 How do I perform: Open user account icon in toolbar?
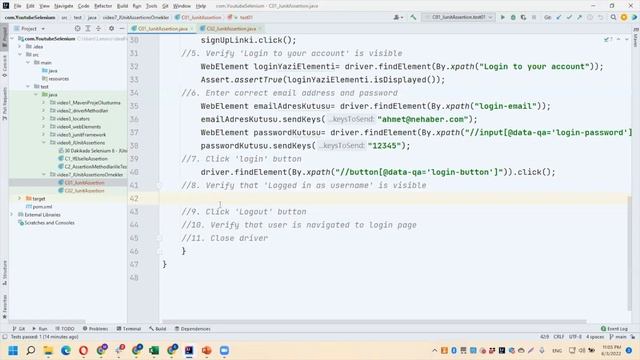click(398, 18)
